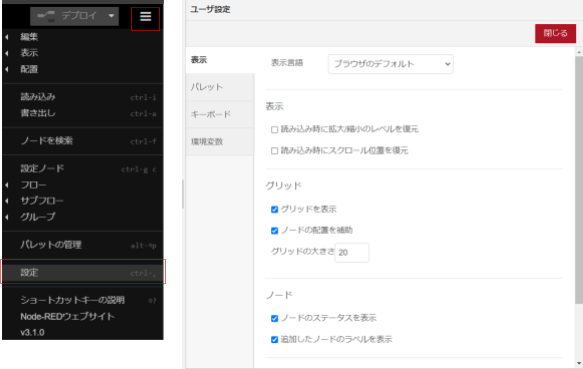Image resolution: width=583 pixels, height=369 pixels.
Task: Enable 読み込み時に拡大/縮小のレベルを復元 checkbox
Action: tap(274, 129)
